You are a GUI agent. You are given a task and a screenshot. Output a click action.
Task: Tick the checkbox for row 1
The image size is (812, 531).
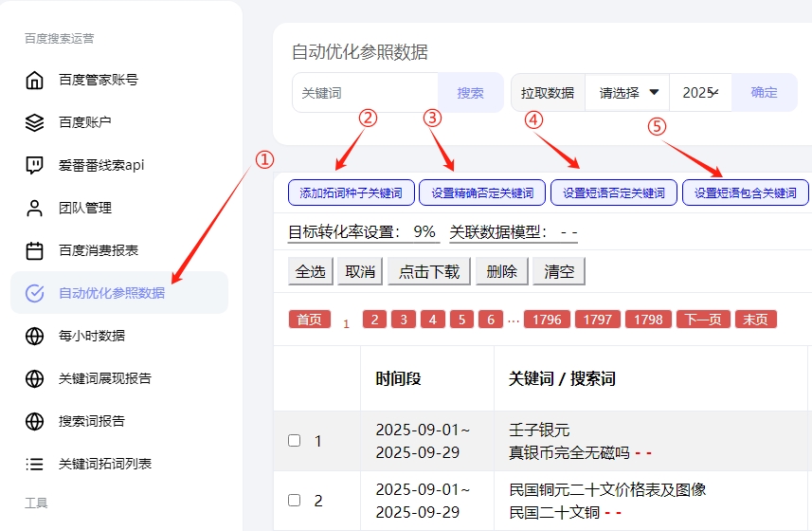click(x=294, y=441)
